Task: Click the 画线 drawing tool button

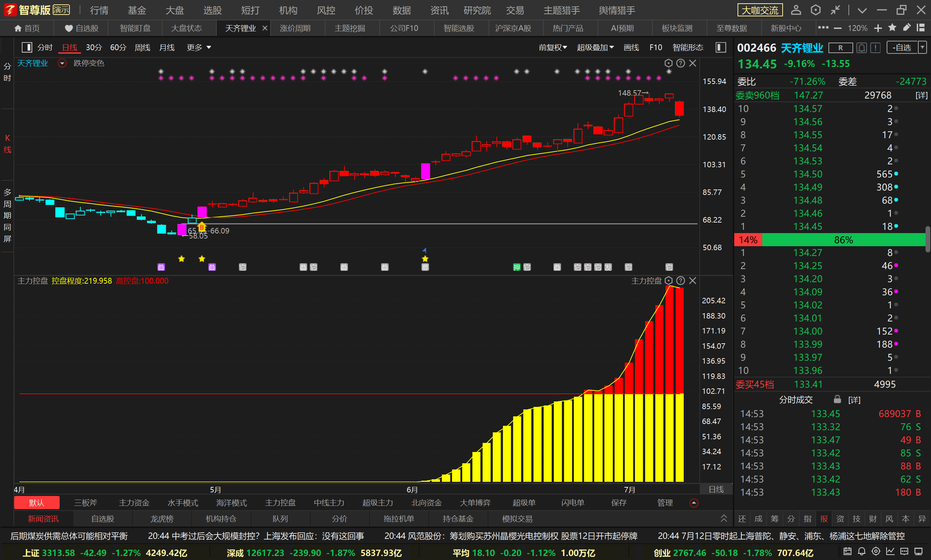Action: pyautogui.click(x=631, y=47)
